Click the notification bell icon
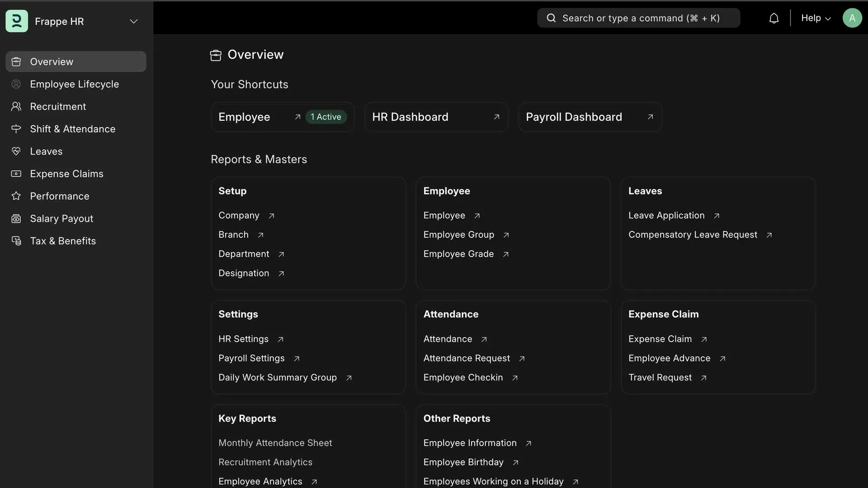868x488 pixels. 774,19
